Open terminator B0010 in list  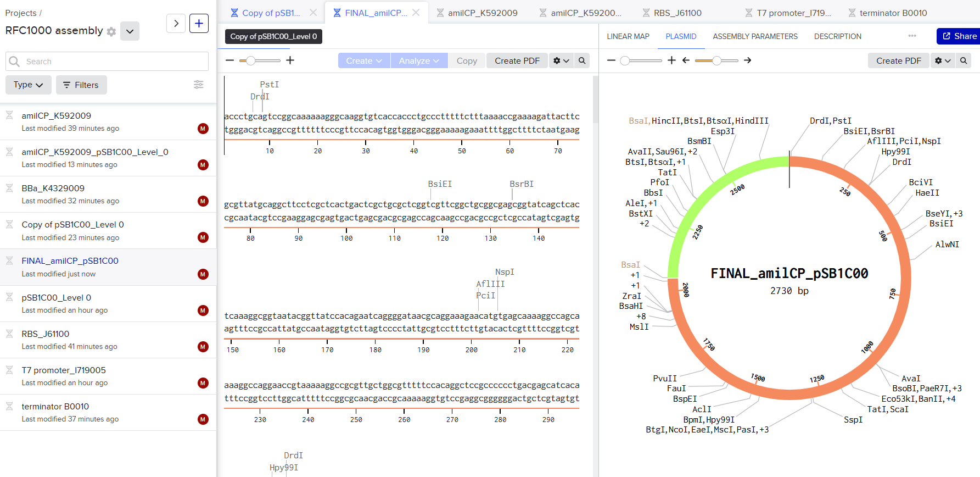tap(108, 412)
